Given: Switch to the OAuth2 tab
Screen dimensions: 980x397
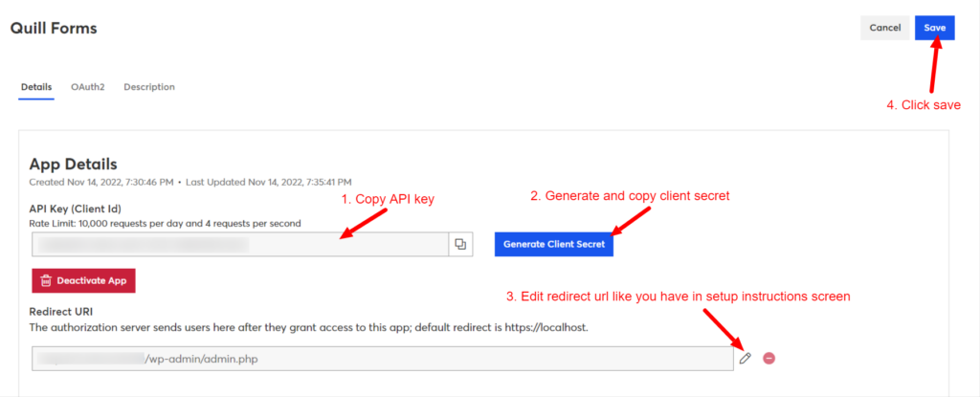Looking at the screenshot, I should (x=87, y=87).
